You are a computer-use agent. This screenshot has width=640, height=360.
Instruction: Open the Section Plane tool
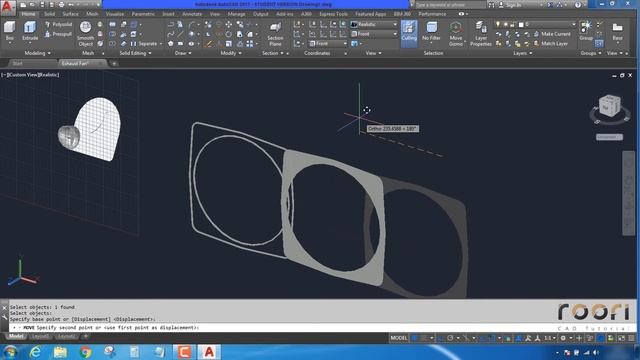tap(275, 33)
